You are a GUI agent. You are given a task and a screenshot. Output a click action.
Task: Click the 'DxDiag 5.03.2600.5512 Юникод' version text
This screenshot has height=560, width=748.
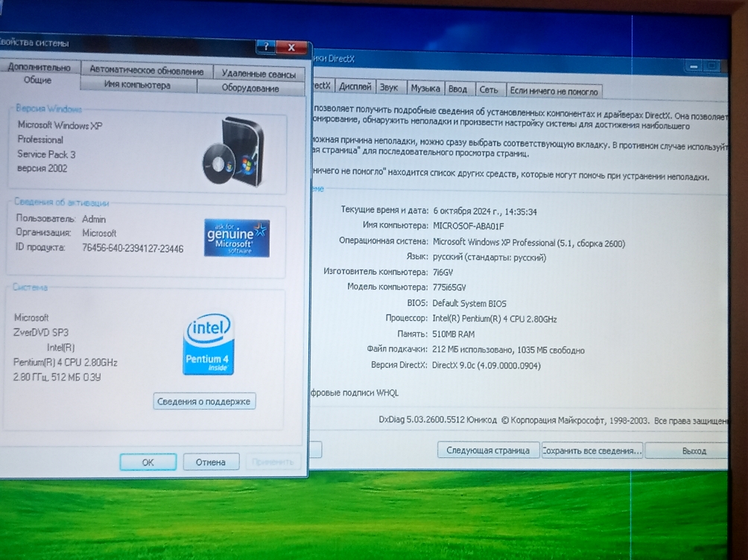pos(437,420)
